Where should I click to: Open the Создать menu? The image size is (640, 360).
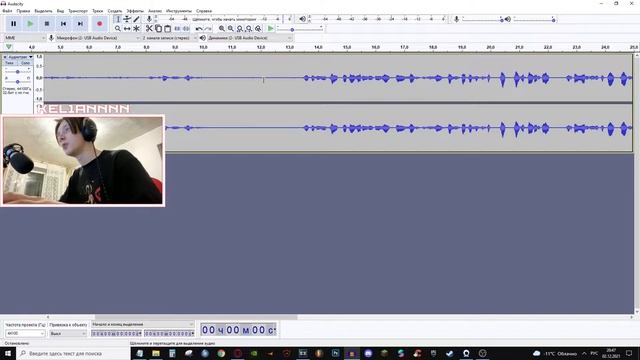(x=115, y=11)
